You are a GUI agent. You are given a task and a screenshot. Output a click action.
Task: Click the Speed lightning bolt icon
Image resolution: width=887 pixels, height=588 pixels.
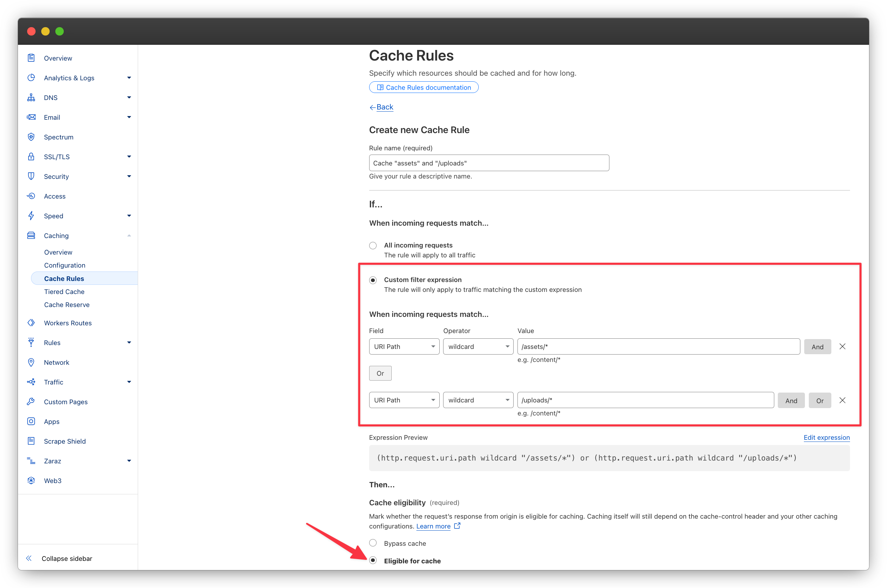(31, 215)
